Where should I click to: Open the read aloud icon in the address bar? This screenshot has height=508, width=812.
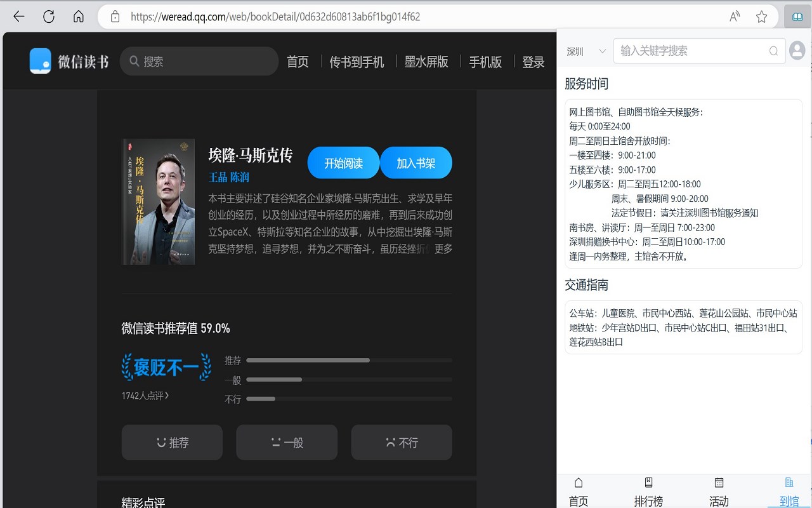(x=735, y=17)
